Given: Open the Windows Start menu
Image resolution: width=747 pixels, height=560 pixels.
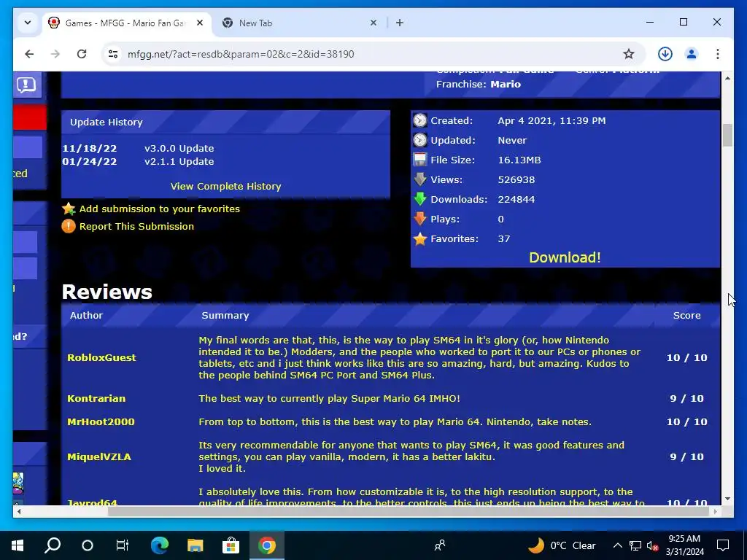Looking at the screenshot, I should coord(18,545).
